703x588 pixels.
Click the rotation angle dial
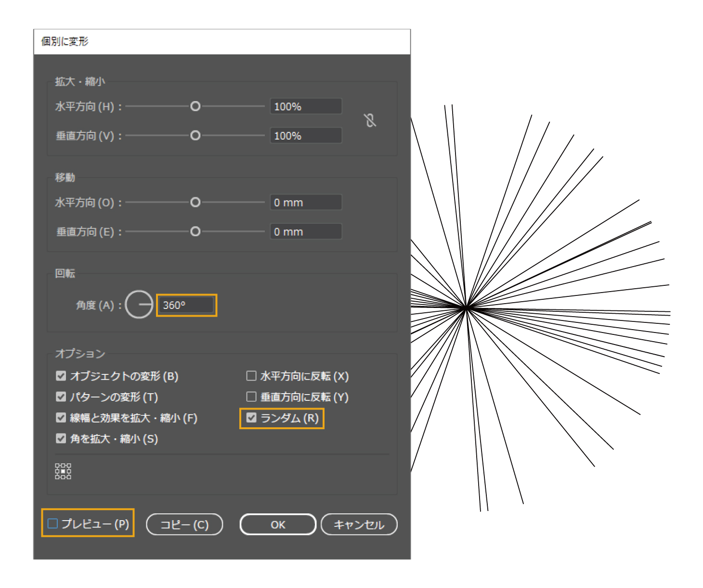coord(139,305)
